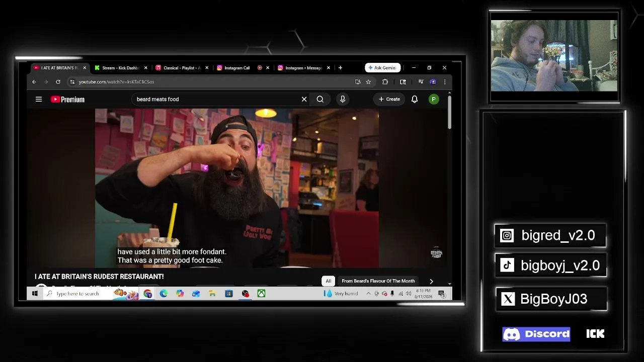Close the Classical - Playlist tab

[207, 68]
